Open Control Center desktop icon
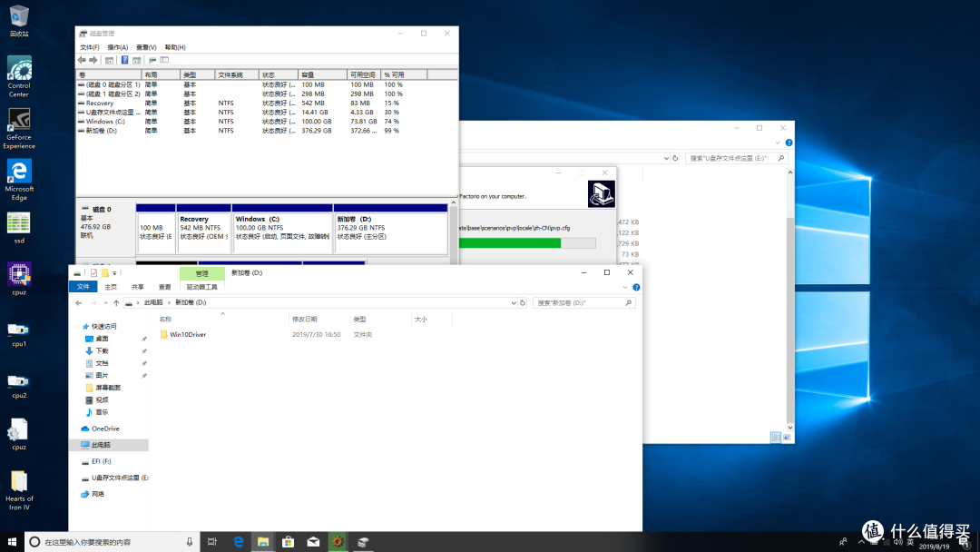Viewport: 980px width, 552px height. [19, 76]
